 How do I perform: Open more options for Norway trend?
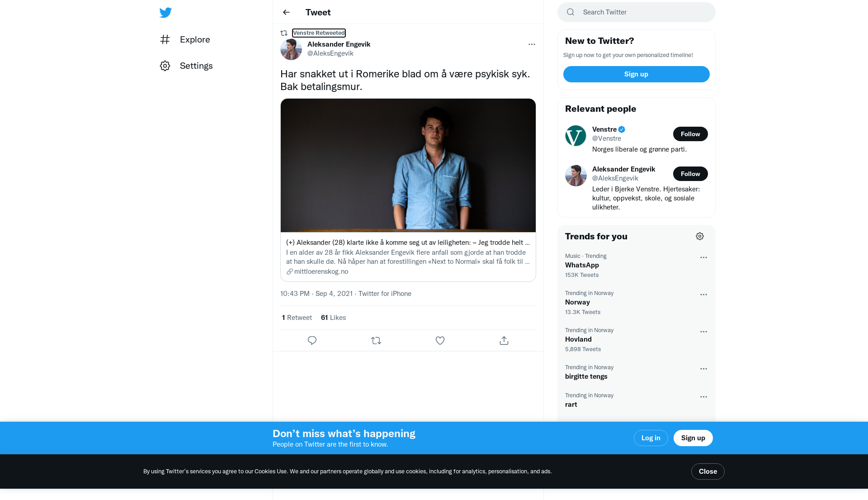coord(703,295)
